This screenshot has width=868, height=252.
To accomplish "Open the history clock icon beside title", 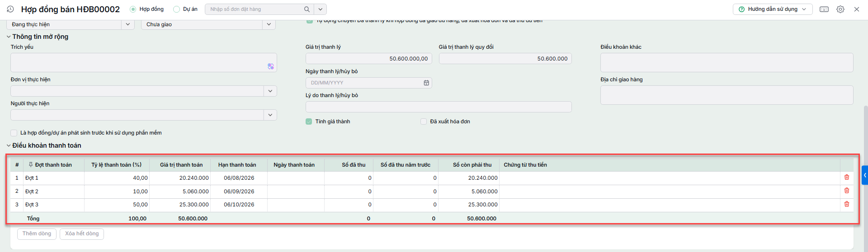I will pos(10,9).
